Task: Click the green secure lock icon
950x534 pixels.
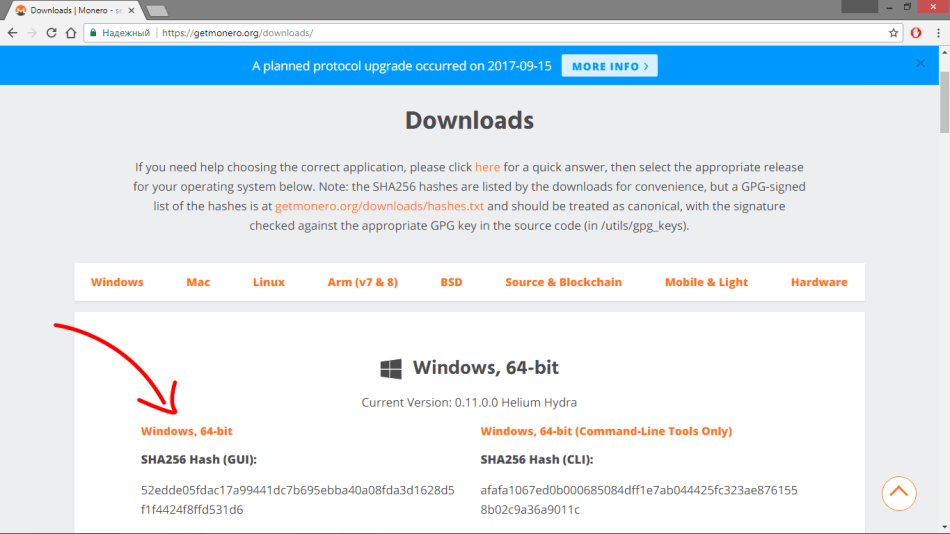Action: 93,33
